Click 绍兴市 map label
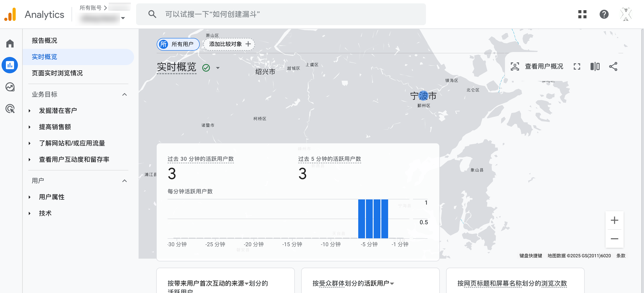Screen dimensions: 644x293 tap(265, 72)
